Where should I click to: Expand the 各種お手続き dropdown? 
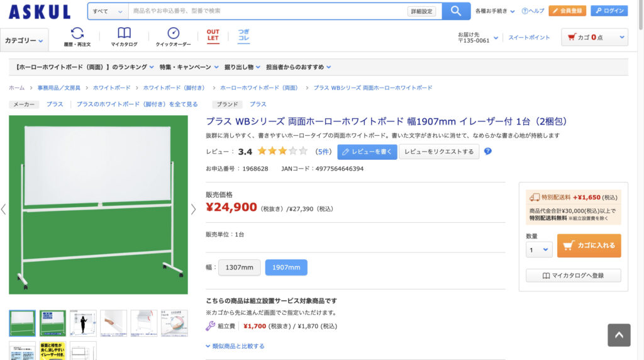point(495,11)
